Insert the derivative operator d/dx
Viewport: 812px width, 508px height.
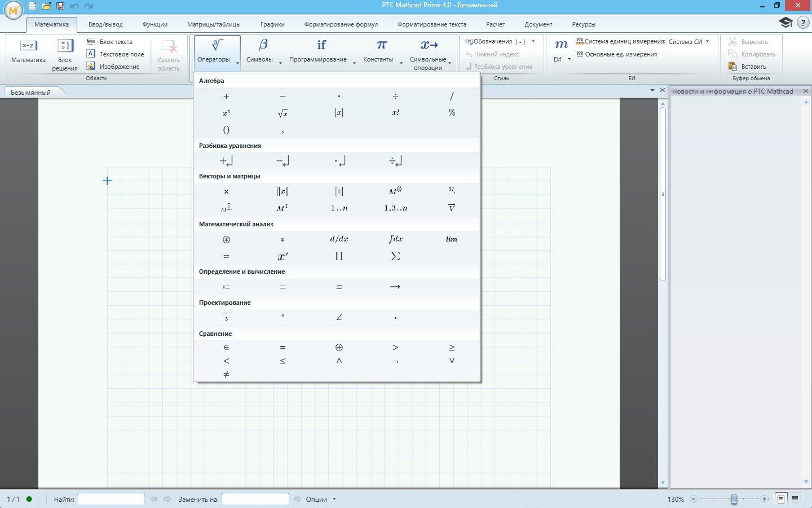point(339,239)
